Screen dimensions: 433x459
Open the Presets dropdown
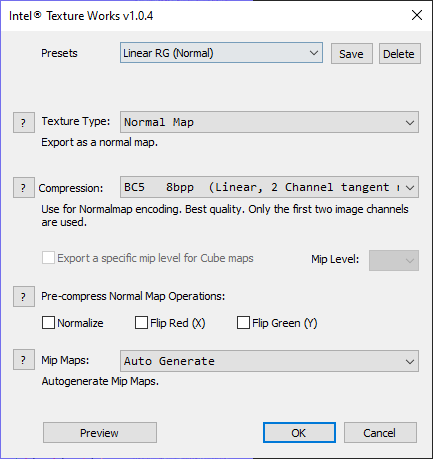coord(221,53)
